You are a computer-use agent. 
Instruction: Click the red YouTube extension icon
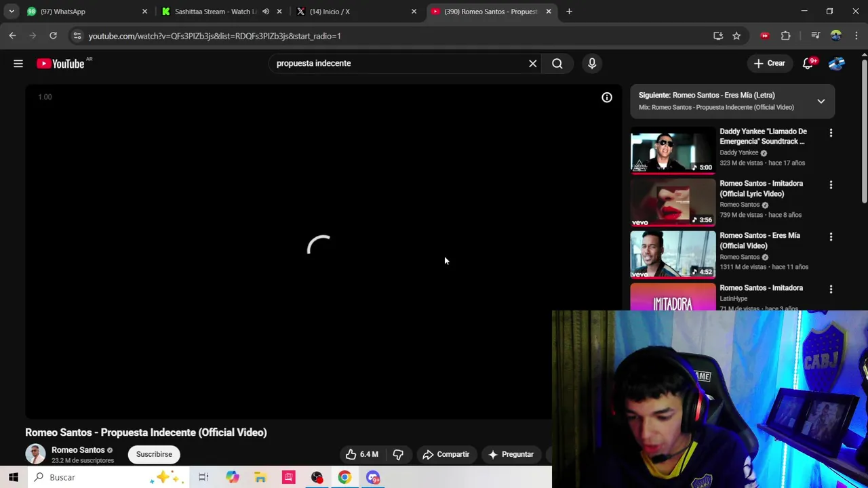coord(765,36)
